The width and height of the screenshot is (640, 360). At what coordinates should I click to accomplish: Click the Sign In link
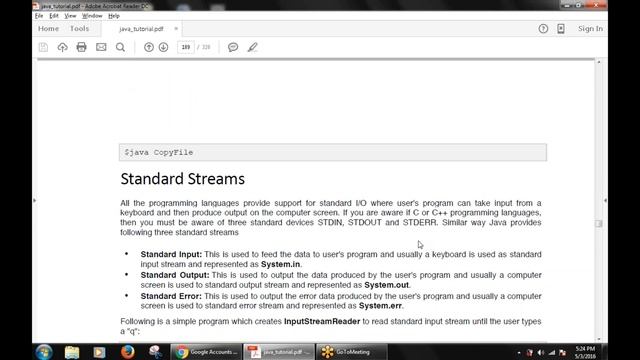pos(590,29)
